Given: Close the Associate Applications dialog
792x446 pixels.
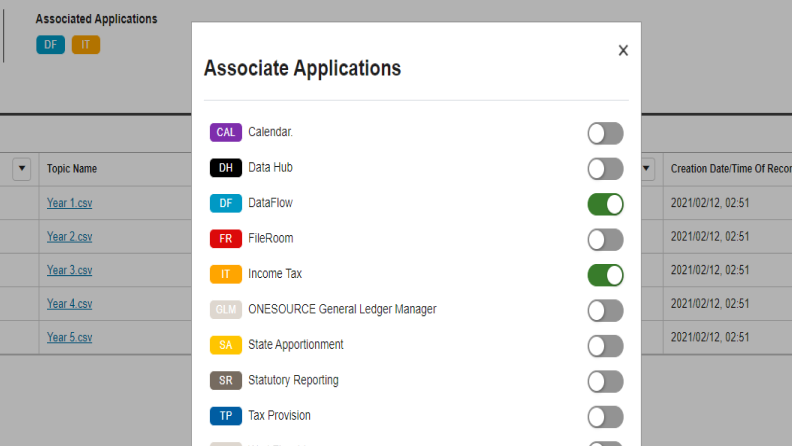Looking at the screenshot, I should click(623, 50).
